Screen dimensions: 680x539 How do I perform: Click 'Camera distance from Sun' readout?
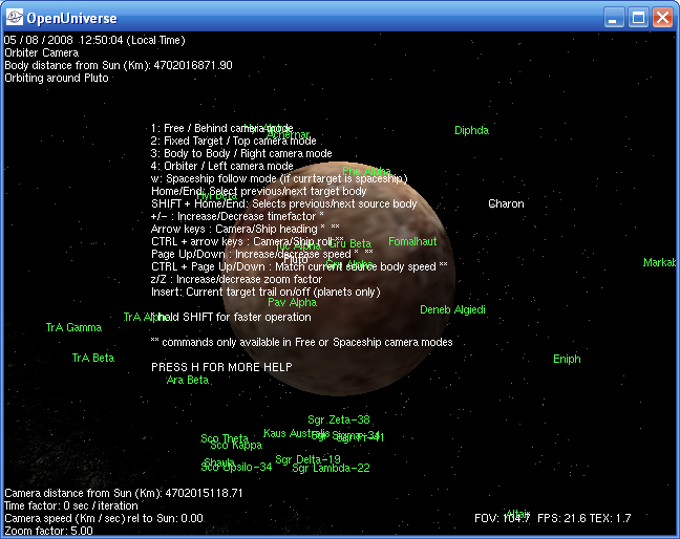(124, 493)
